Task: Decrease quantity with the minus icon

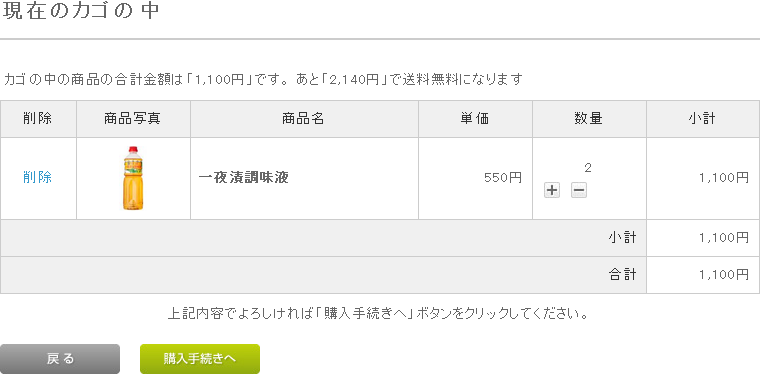Action: (x=579, y=190)
